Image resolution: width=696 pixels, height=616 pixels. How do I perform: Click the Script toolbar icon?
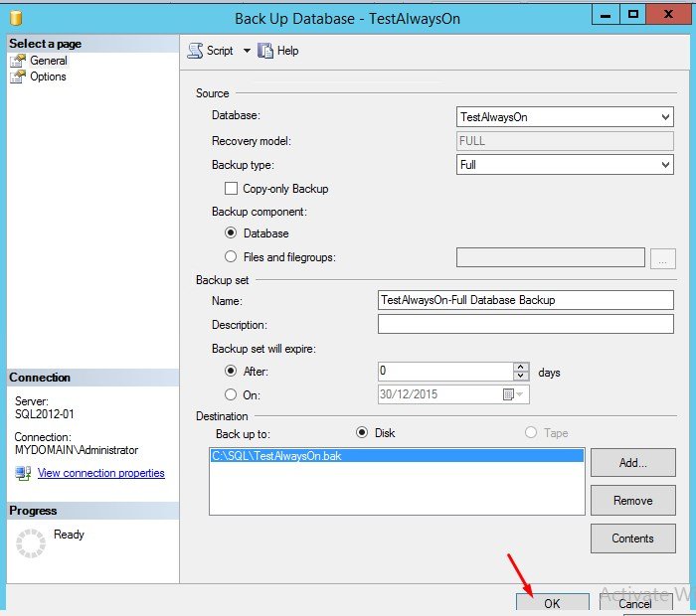coord(196,51)
